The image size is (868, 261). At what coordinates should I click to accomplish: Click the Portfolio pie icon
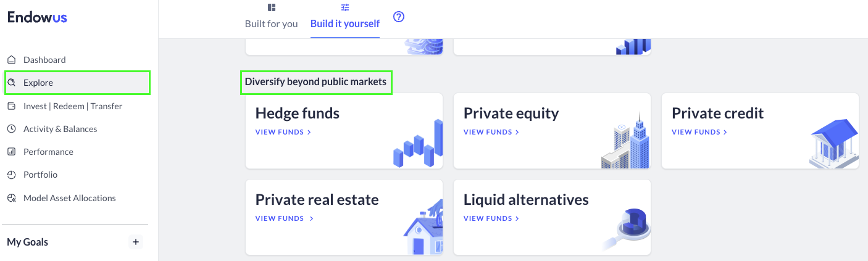11,175
